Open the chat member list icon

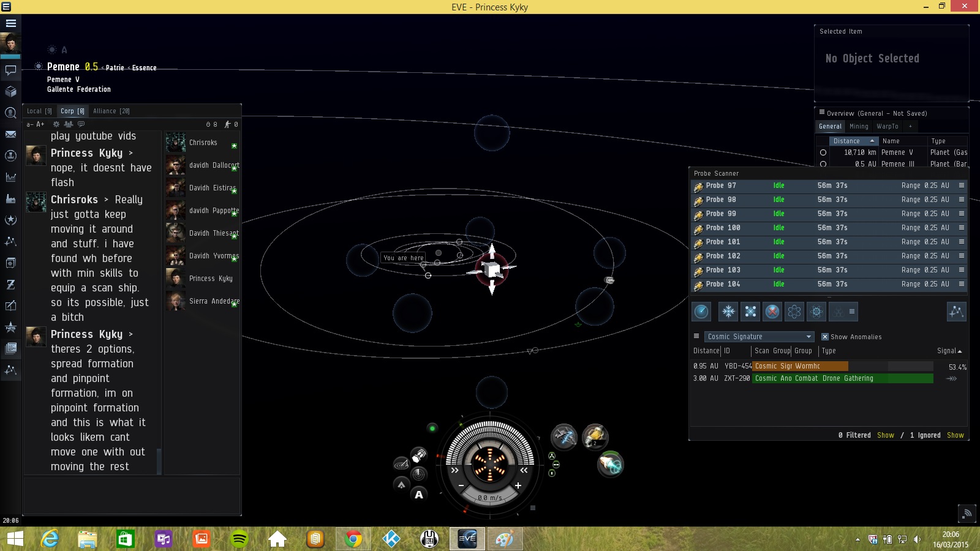pos(69,124)
